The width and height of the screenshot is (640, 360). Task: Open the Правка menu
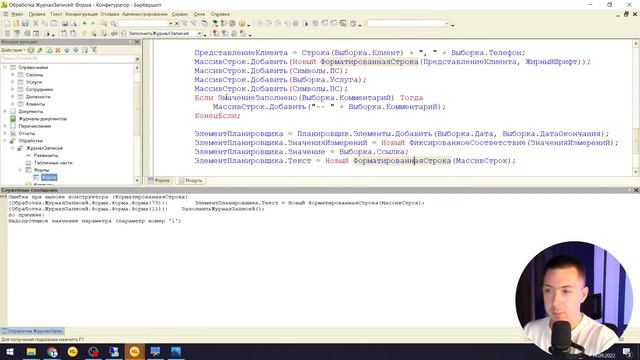37,14
